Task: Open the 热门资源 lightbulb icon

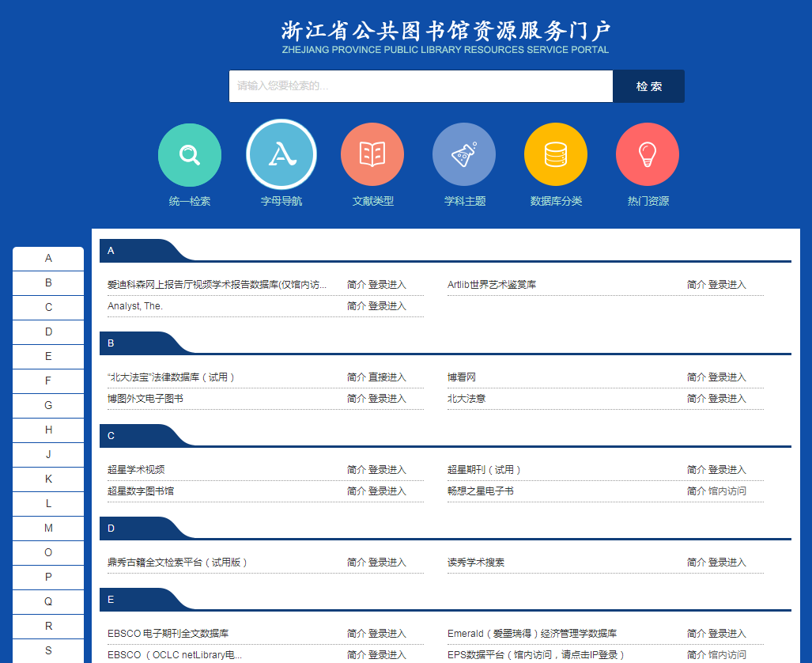Action: 648,154
